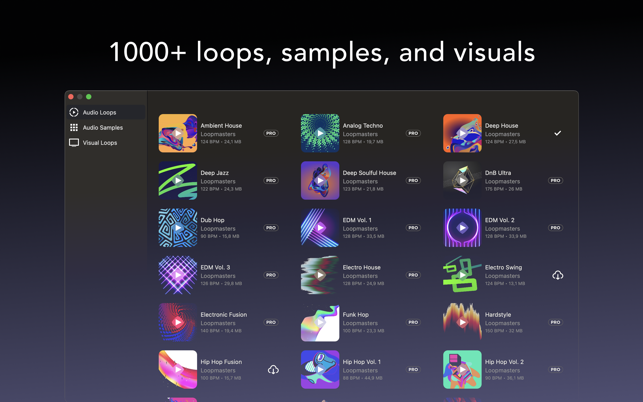Play the Ambient House loop preview

[178, 133]
